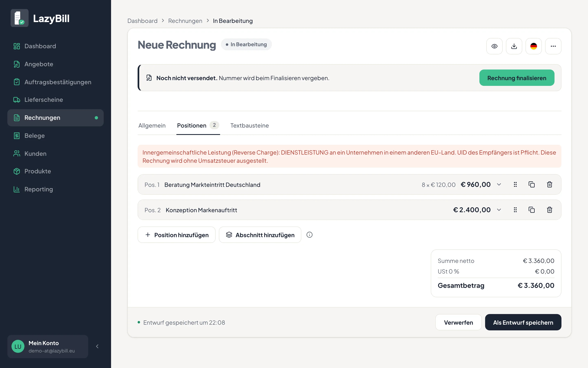Download the invoice via download icon
This screenshot has height=368, width=588.
pos(514,46)
